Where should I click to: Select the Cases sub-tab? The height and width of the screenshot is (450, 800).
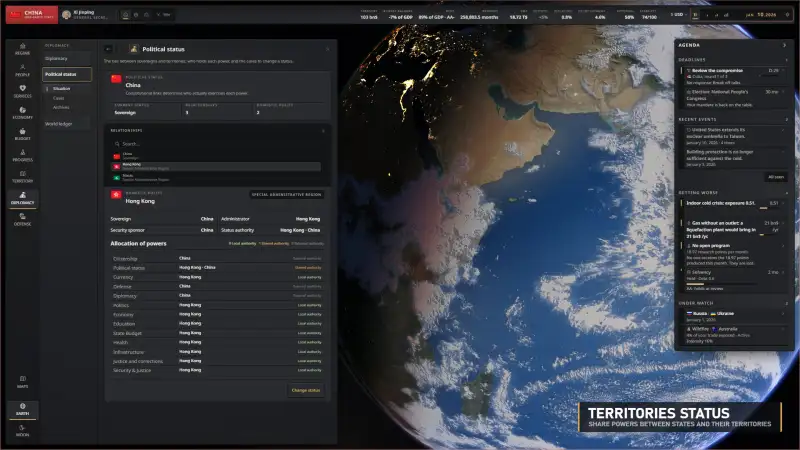click(x=59, y=98)
